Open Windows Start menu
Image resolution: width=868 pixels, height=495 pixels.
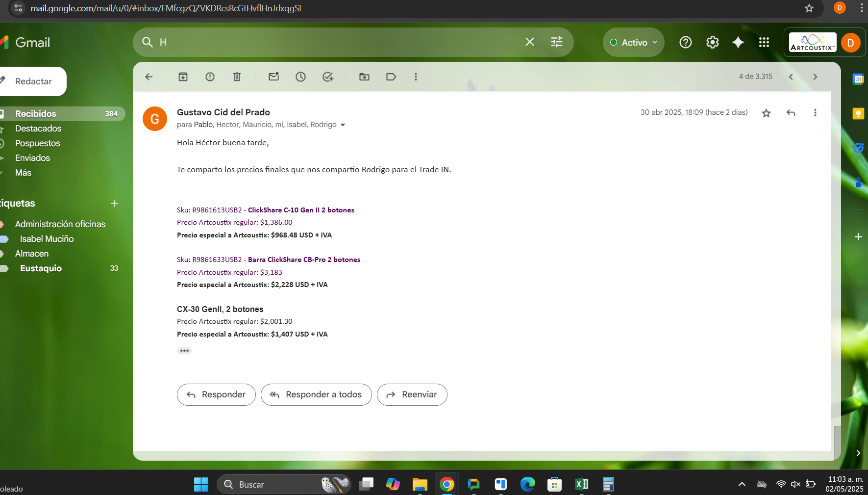pyautogui.click(x=201, y=485)
